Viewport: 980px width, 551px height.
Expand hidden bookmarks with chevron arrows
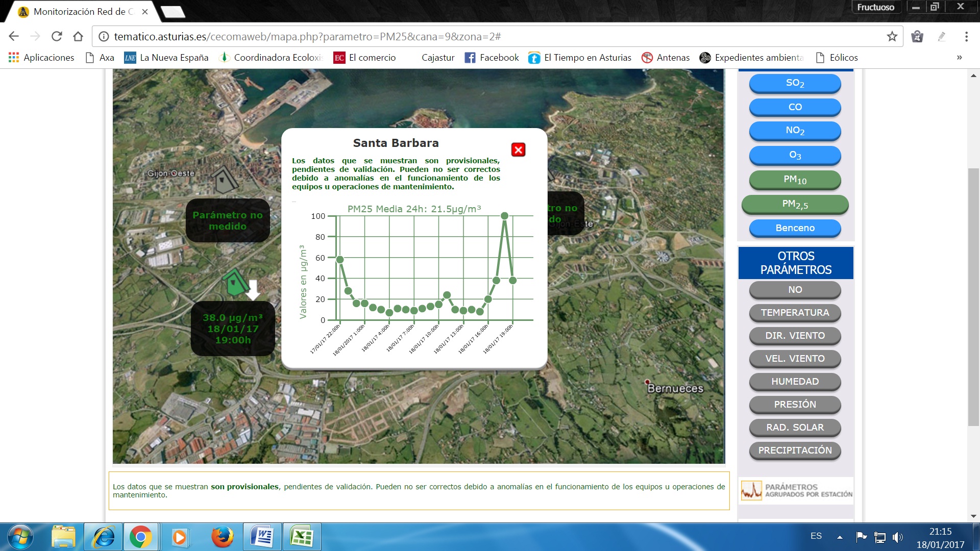(x=959, y=58)
